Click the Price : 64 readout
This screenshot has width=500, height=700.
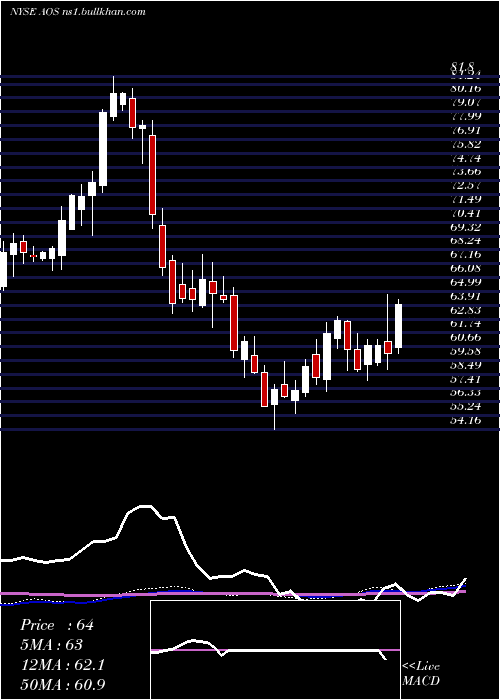coord(57,625)
